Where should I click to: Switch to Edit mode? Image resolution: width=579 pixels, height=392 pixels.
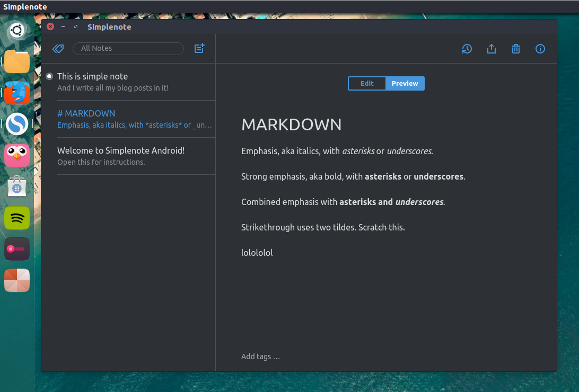(x=367, y=83)
